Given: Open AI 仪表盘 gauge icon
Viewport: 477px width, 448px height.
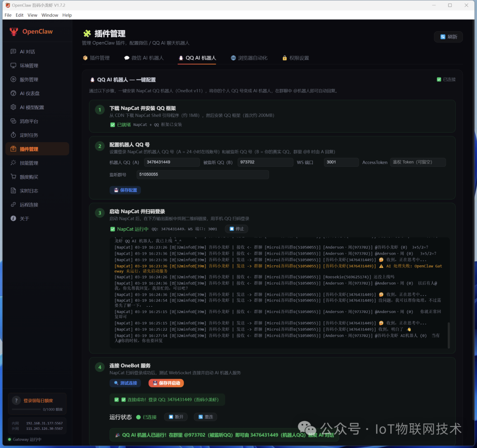Looking at the screenshot, I should point(13,93).
